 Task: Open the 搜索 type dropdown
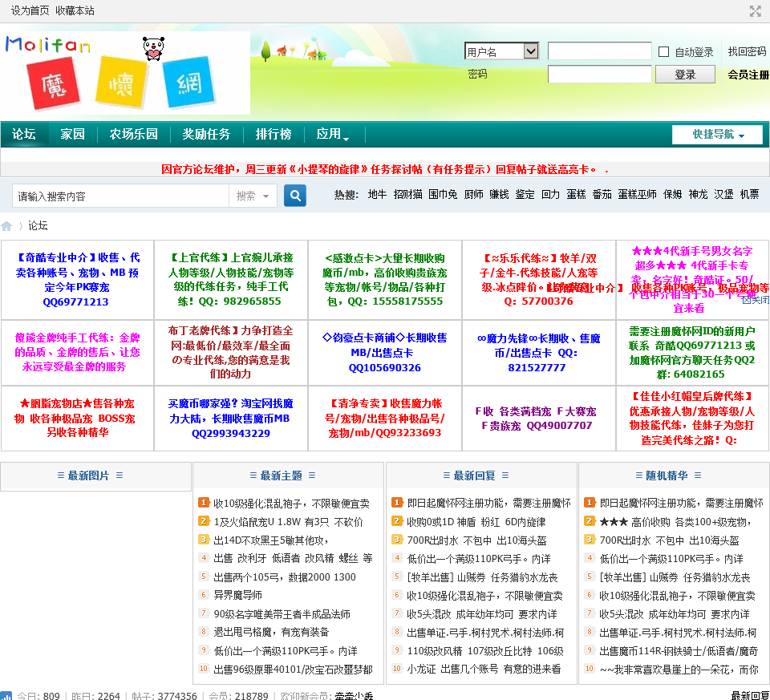coord(253,196)
